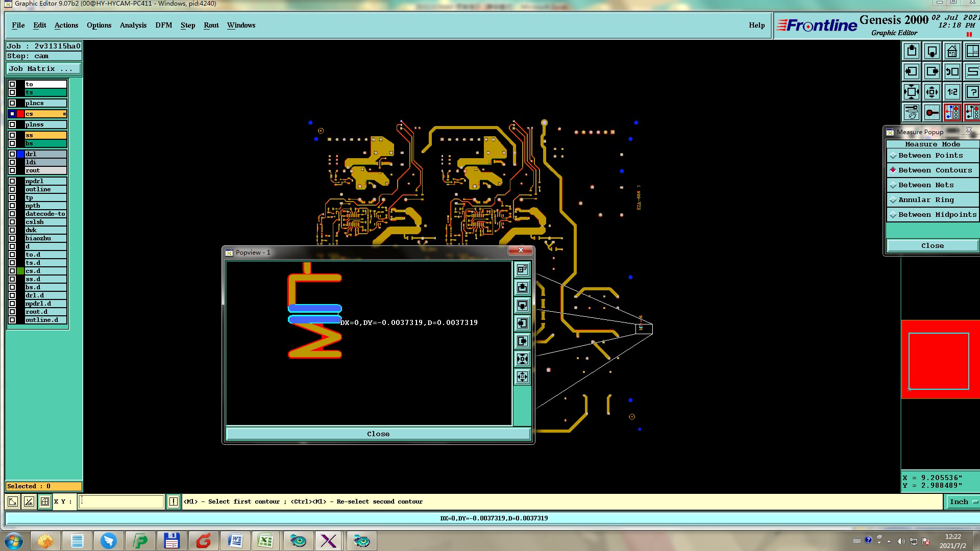
Task: Click the graphic settings wrench and palette icon
Action: (912, 112)
